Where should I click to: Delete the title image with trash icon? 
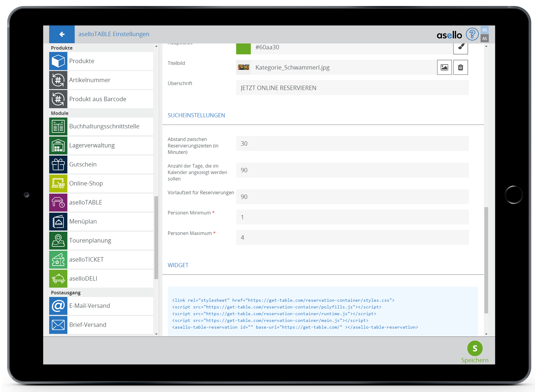click(x=460, y=67)
